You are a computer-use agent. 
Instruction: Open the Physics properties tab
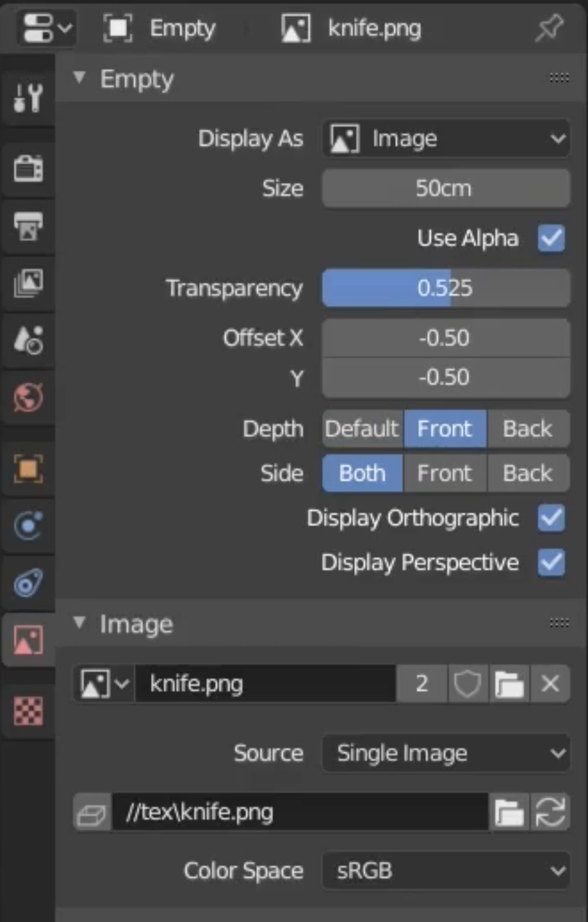point(28,526)
